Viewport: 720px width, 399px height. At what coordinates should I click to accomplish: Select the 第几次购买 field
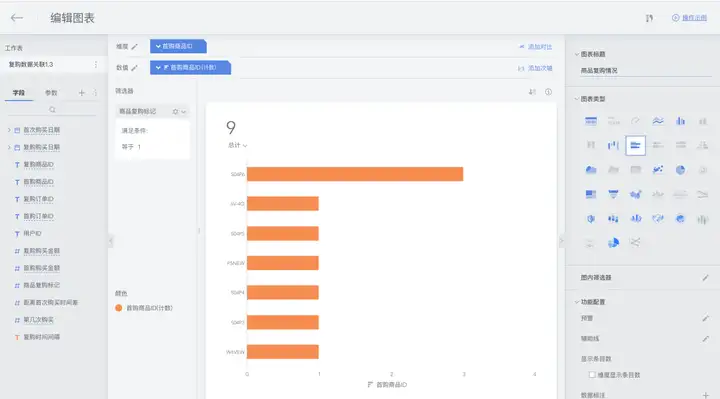click(x=39, y=320)
